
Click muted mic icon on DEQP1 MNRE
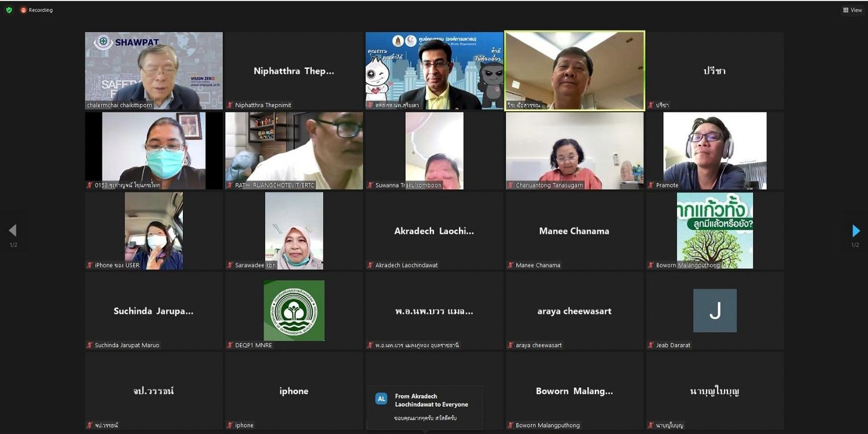pos(230,345)
